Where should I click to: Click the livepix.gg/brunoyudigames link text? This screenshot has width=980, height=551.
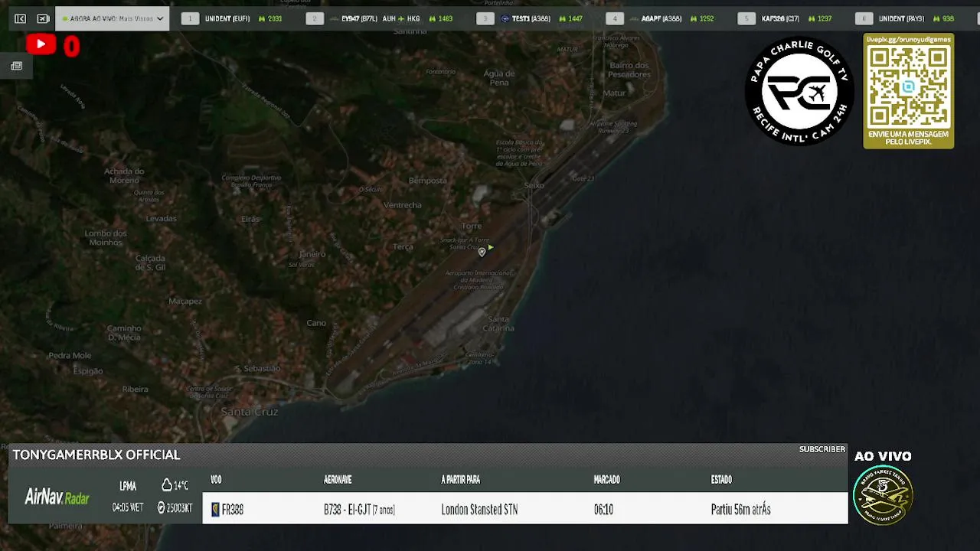909,39
